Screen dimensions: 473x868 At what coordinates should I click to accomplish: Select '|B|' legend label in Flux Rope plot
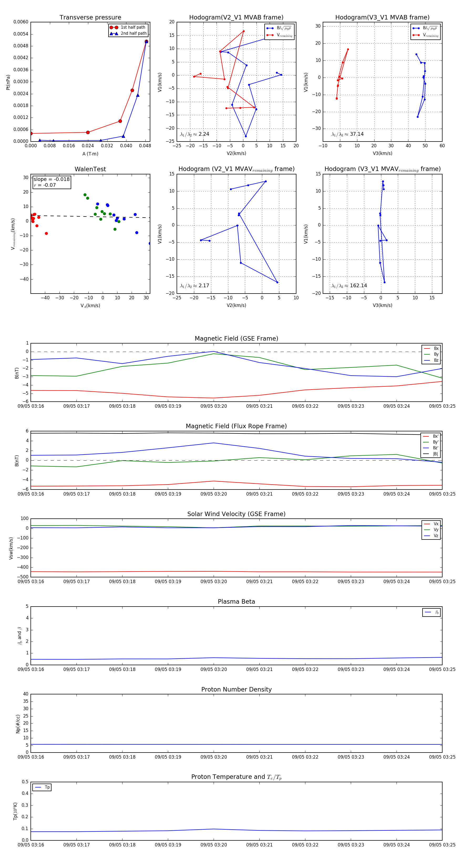click(x=435, y=454)
